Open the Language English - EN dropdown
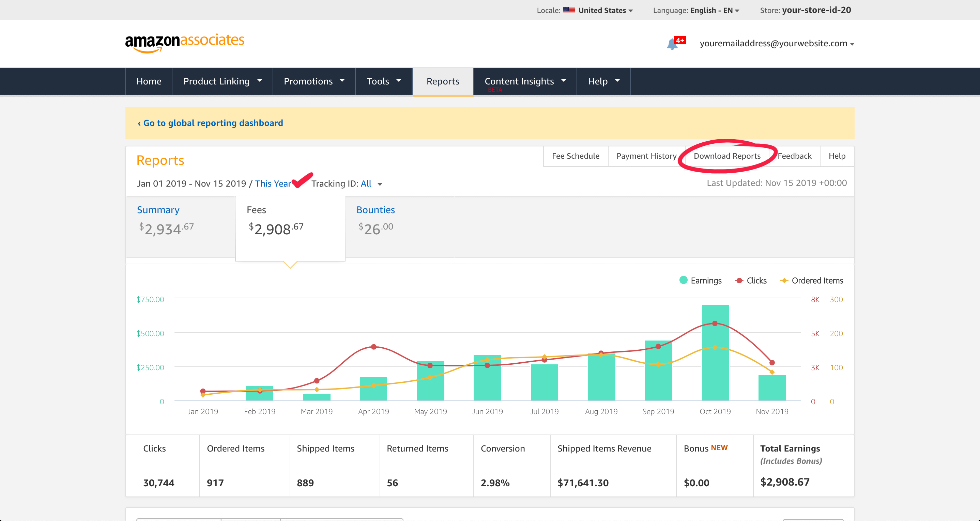 tap(715, 10)
